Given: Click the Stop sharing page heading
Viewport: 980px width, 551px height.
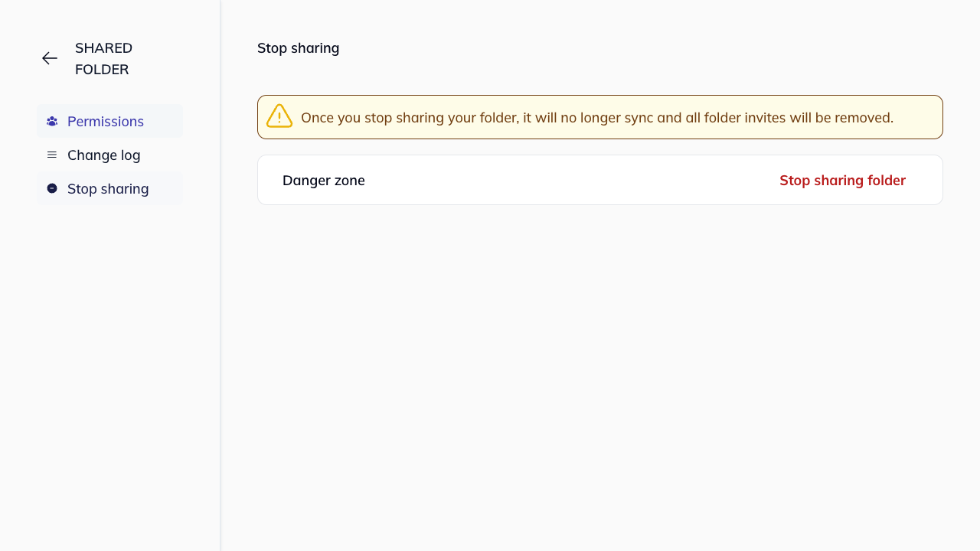Looking at the screenshot, I should (x=298, y=47).
